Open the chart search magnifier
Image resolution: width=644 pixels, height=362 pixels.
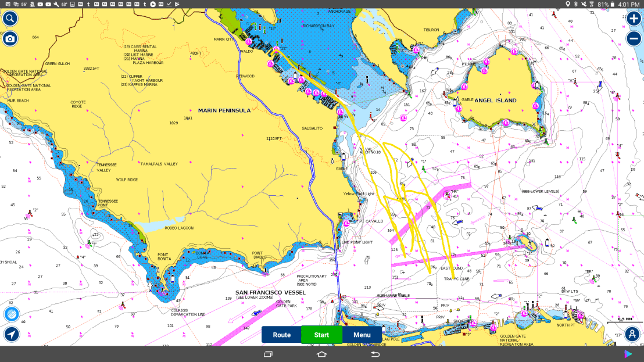[x=10, y=18]
